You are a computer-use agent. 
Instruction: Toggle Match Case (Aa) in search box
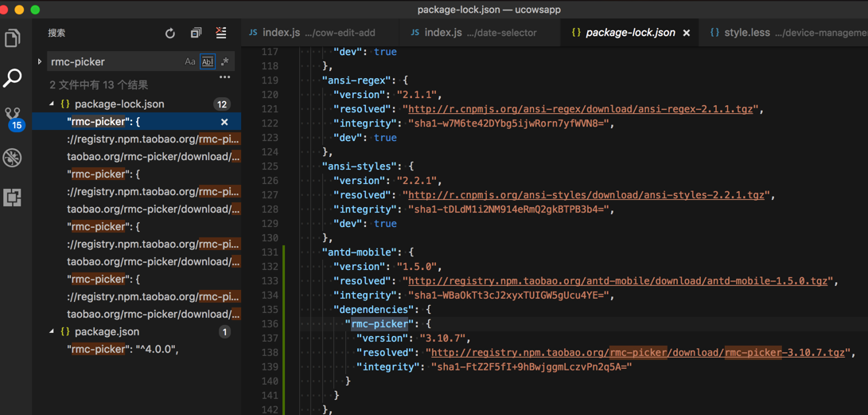point(190,61)
